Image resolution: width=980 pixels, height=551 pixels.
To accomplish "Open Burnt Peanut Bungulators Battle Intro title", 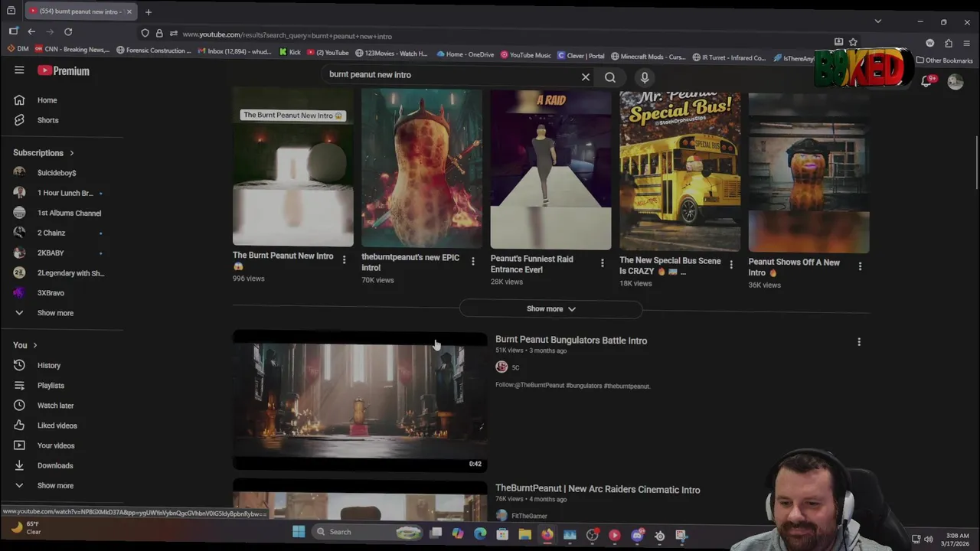I will click(571, 341).
